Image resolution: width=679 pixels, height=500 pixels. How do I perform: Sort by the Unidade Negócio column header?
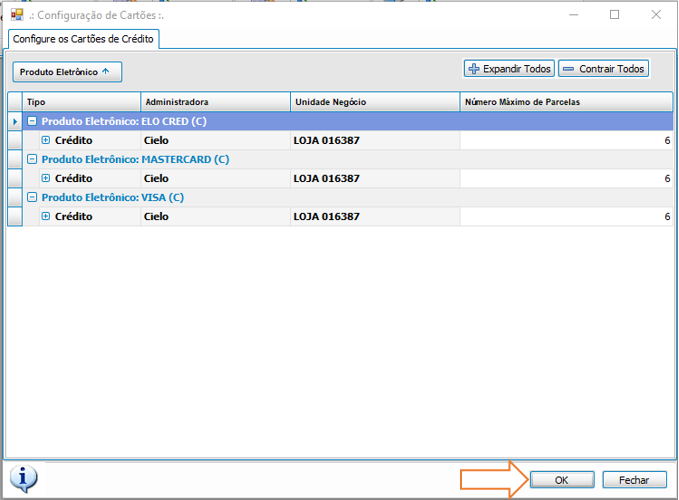375,102
